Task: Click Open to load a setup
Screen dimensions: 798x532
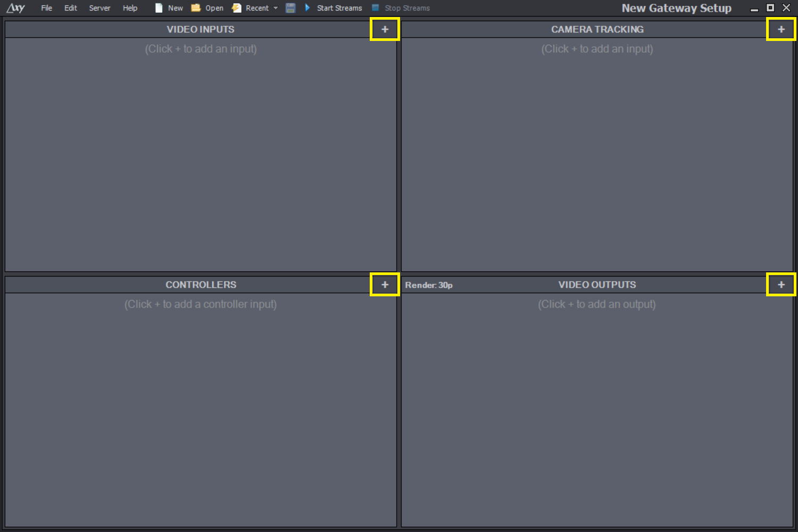Action: [x=207, y=8]
